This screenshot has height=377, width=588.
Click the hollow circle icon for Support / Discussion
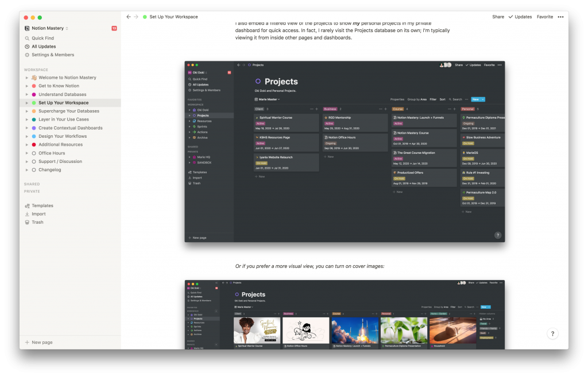coord(34,161)
